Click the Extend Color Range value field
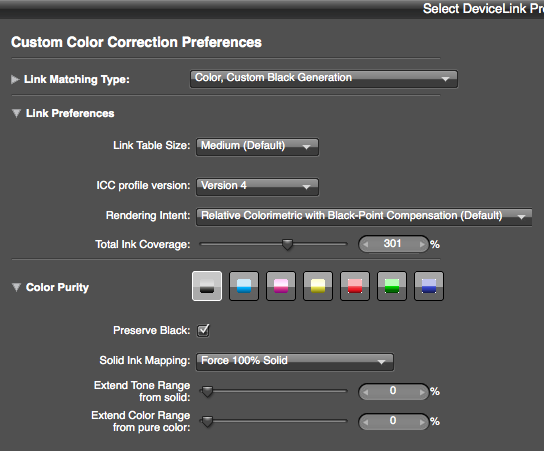The height and width of the screenshot is (451, 544). 393,421
